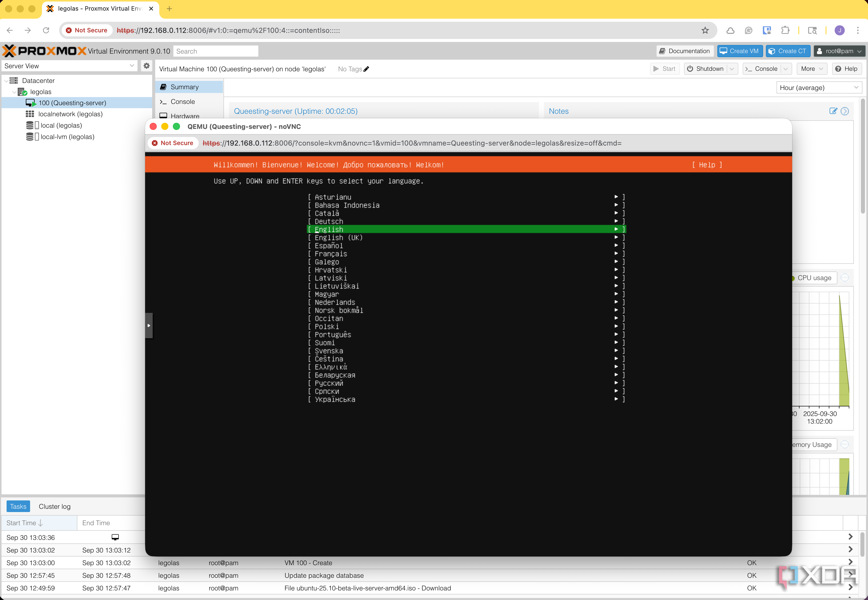The height and width of the screenshot is (600, 868).
Task: Edit Notes with the edit icon
Action: coord(833,111)
